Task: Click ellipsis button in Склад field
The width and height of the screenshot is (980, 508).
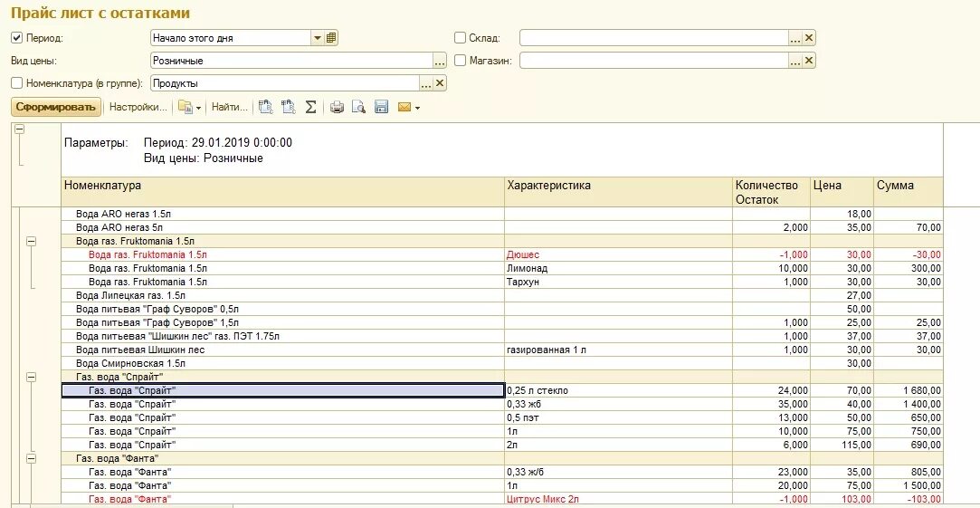Action: (x=795, y=38)
